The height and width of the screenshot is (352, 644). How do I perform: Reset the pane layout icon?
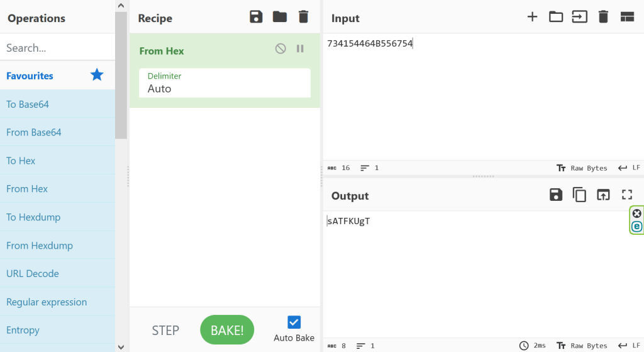(627, 17)
